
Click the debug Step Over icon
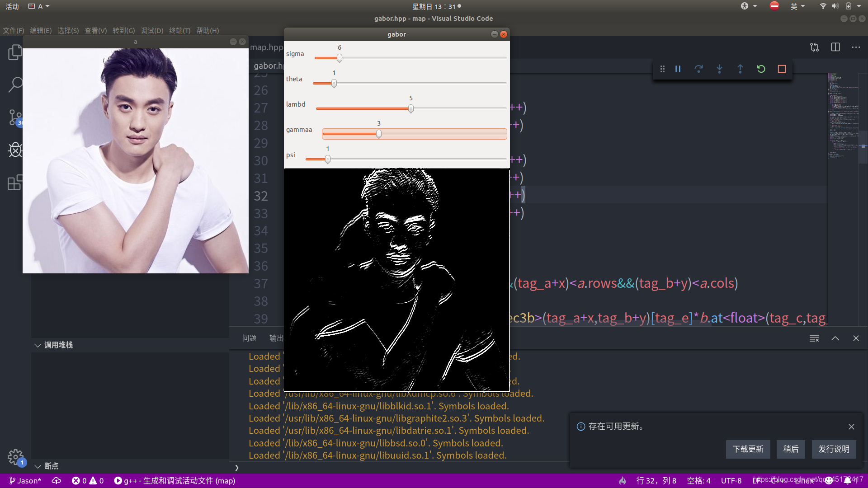[698, 69]
